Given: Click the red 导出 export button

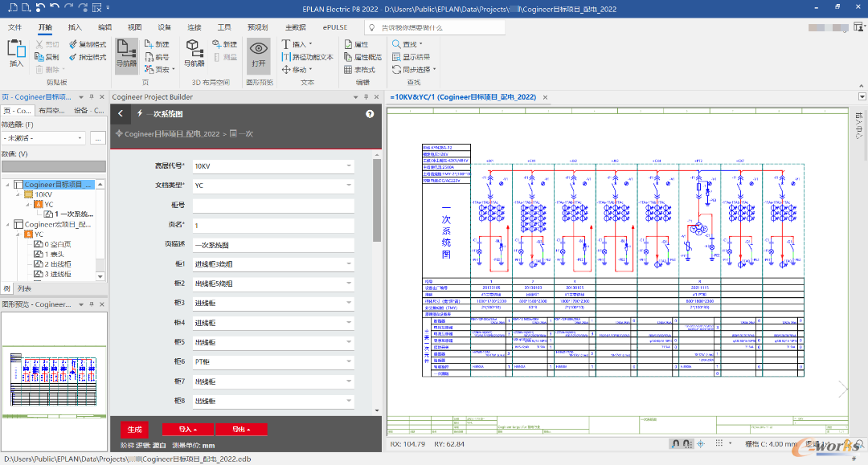Looking at the screenshot, I should pyautogui.click(x=241, y=429).
